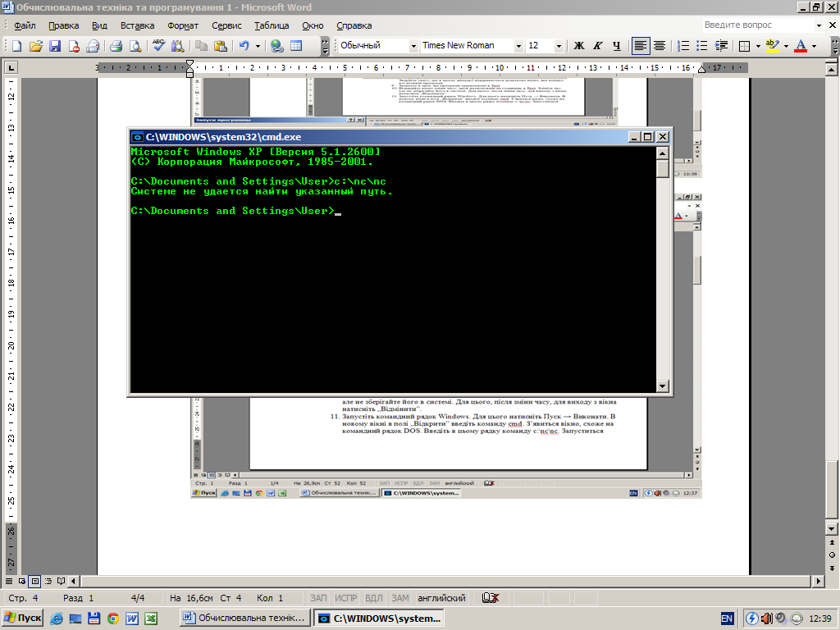Click the Paste toolbar icon
Screen dimensions: 840x630
pyautogui.click(x=220, y=46)
